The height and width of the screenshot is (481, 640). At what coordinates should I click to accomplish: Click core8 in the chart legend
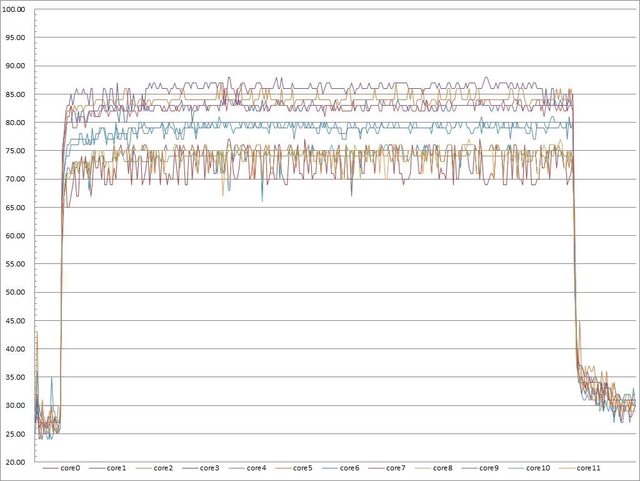click(x=444, y=468)
